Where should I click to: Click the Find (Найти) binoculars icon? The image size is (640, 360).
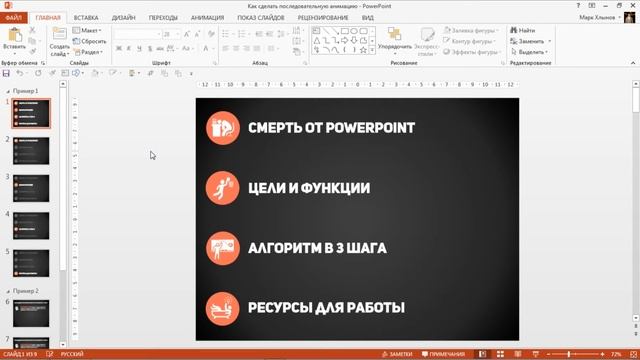[x=513, y=30]
